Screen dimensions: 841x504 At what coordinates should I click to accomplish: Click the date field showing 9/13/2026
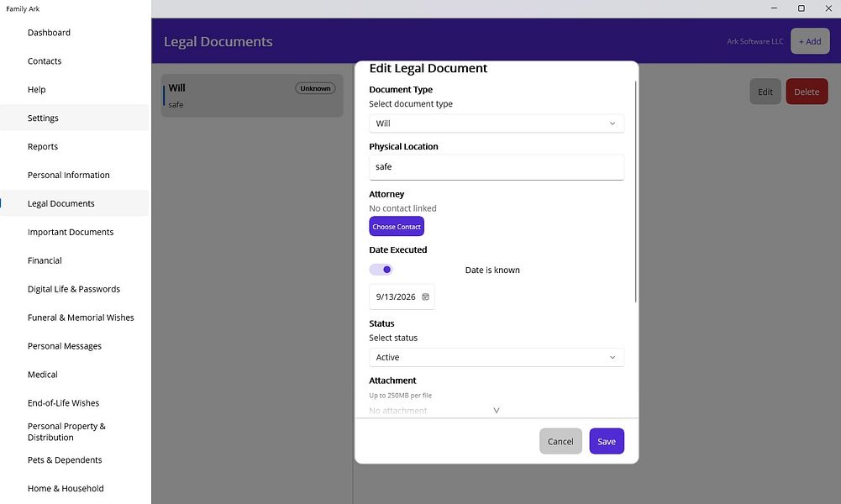[402, 297]
